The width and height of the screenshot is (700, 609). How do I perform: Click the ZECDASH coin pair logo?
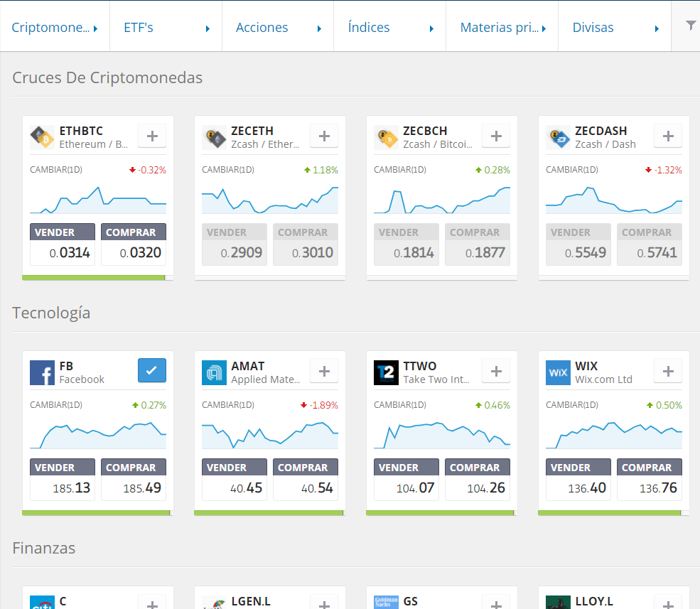tap(558, 137)
